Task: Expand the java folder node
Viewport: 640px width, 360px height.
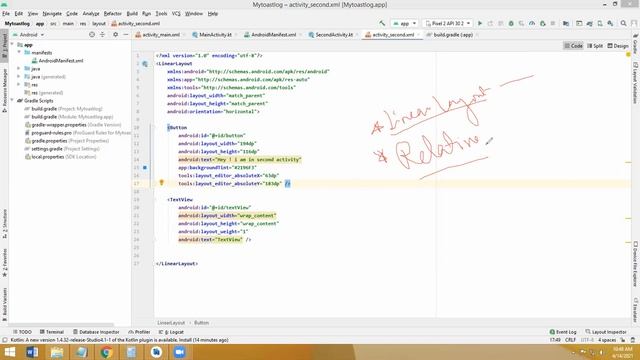Action: (x=19, y=69)
